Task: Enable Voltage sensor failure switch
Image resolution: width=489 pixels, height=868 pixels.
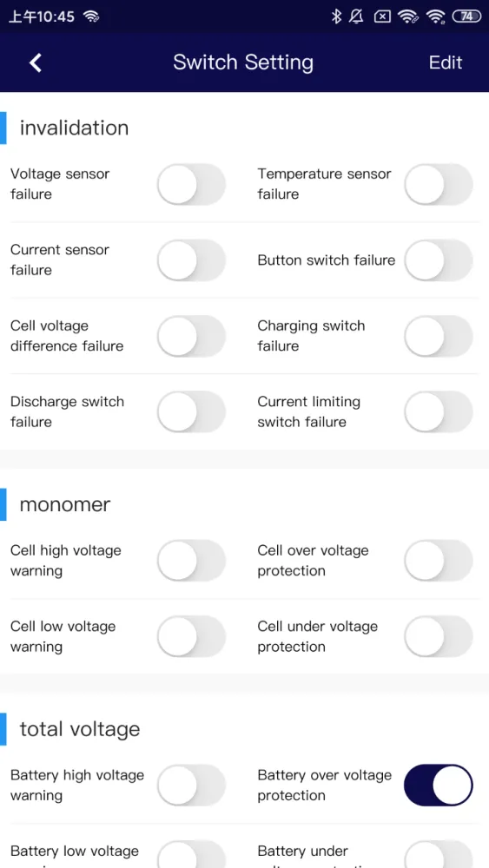Action: click(x=192, y=184)
